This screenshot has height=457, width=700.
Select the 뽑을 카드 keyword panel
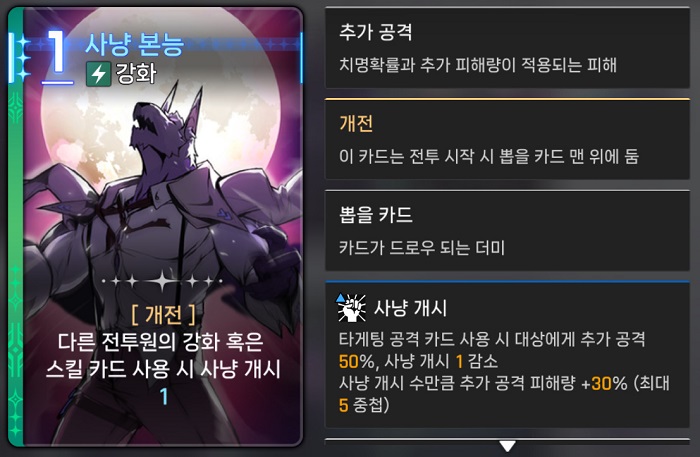coord(507,231)
